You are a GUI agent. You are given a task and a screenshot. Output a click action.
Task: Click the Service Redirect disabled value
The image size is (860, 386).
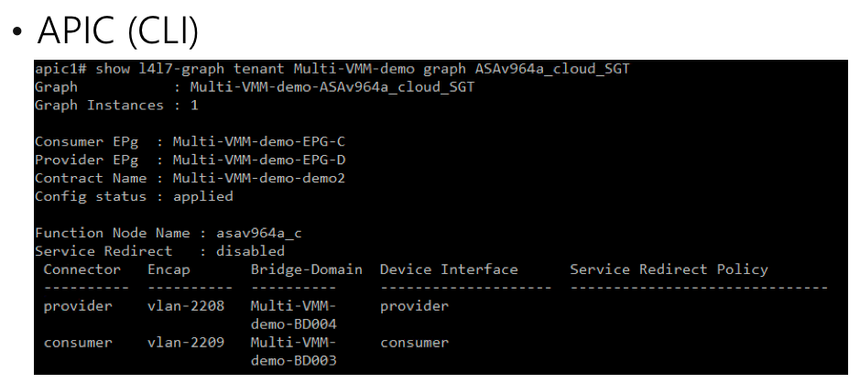click(250, 252)
